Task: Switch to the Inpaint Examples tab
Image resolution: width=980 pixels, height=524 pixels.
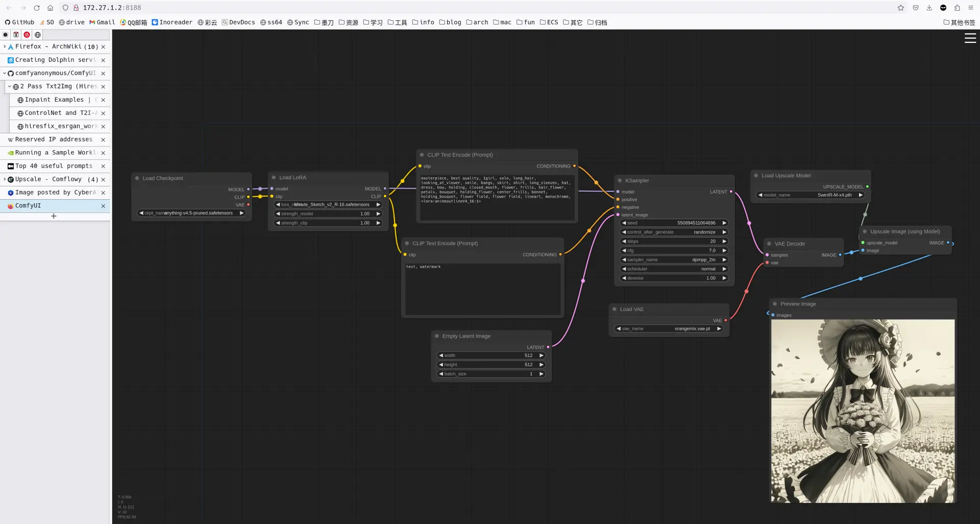Action: (x=54, y=100)
